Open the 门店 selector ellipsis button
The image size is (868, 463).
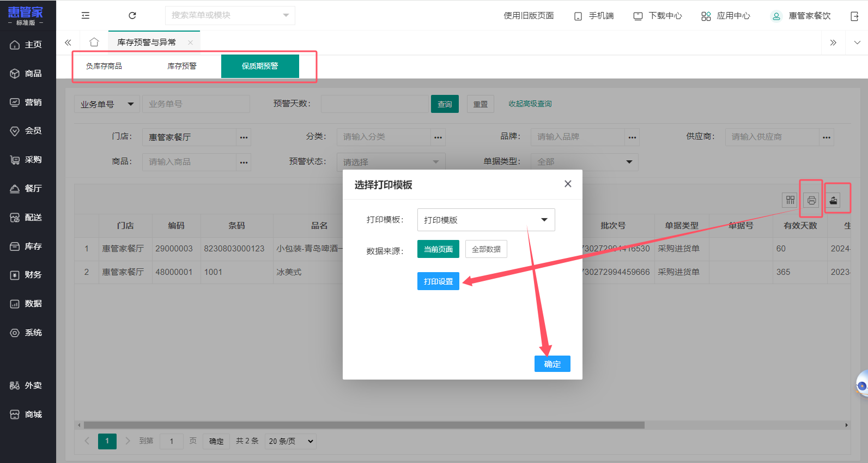tap(244, 137)
